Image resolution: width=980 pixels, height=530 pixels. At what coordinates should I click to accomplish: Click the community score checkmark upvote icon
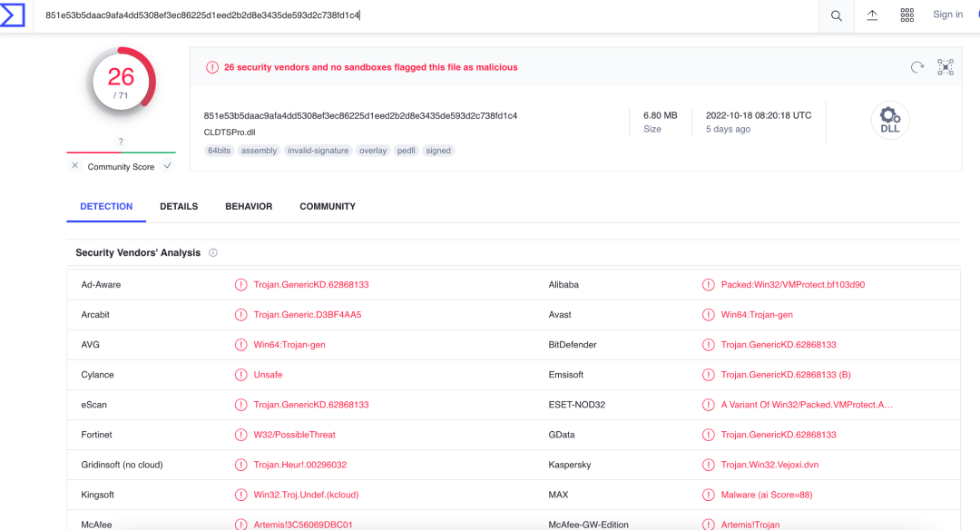168,165
